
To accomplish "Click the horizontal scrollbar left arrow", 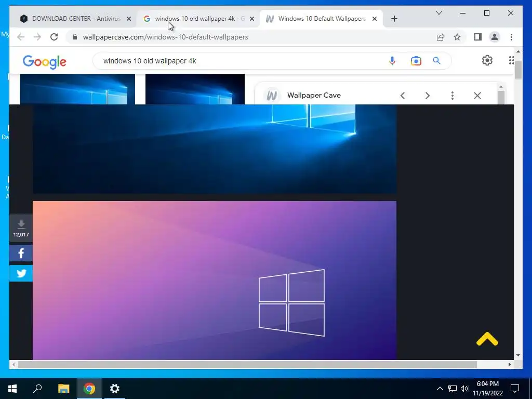I will [14, 364].
